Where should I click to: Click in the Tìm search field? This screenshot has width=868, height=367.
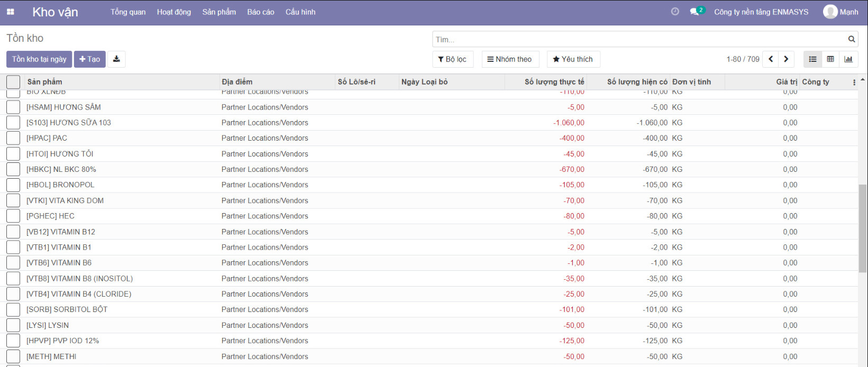click(635, 40)
